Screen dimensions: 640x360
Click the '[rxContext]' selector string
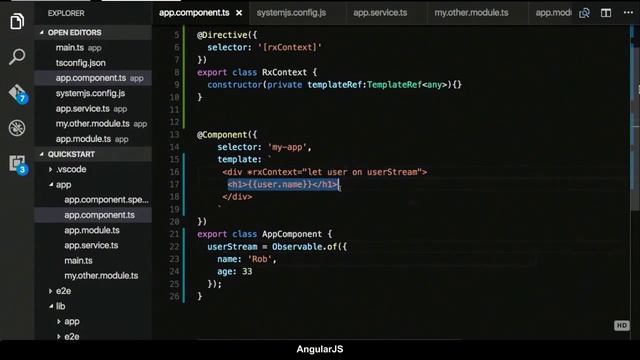pos(290,47)
